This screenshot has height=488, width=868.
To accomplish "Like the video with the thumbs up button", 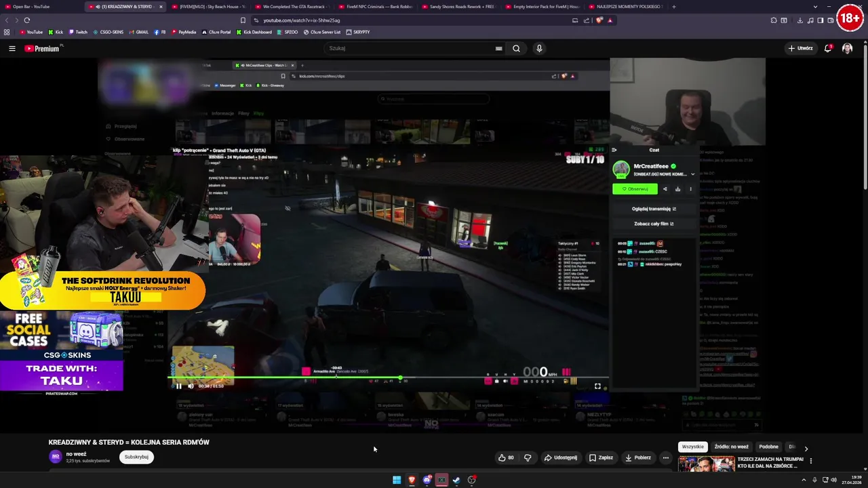I will [506, 457].
